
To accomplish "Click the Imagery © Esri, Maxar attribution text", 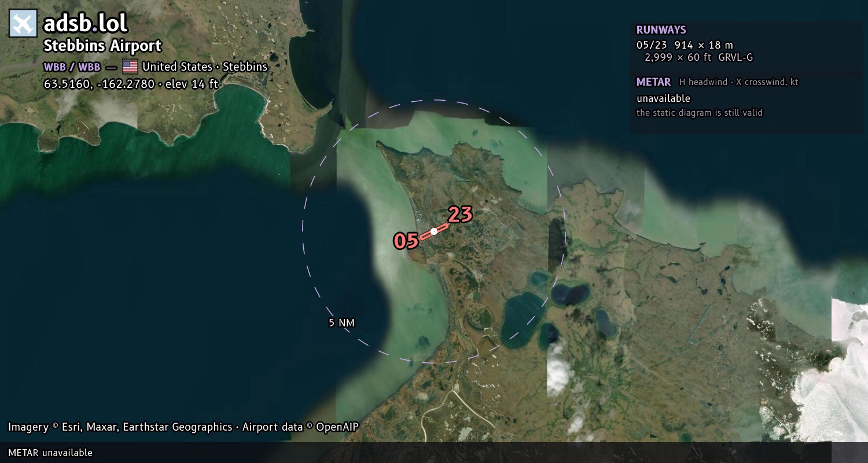I will coord(120,427).
